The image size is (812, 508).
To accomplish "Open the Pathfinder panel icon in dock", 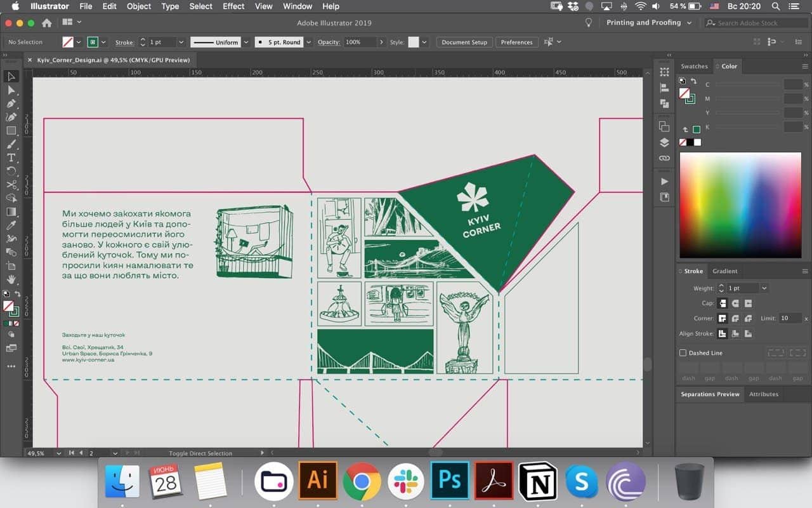I will pyautogui.click(x=664, y=104).
